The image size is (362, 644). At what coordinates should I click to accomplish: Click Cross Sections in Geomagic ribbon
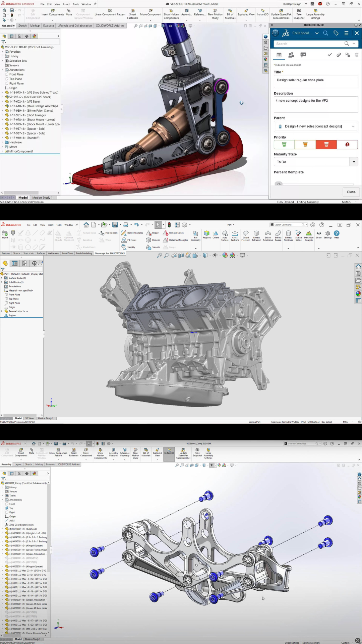coord(235,236)
